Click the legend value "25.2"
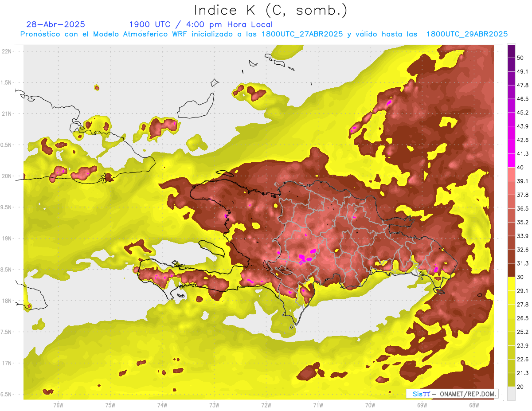This screenshot has height=411, width=532. (522, 332)
